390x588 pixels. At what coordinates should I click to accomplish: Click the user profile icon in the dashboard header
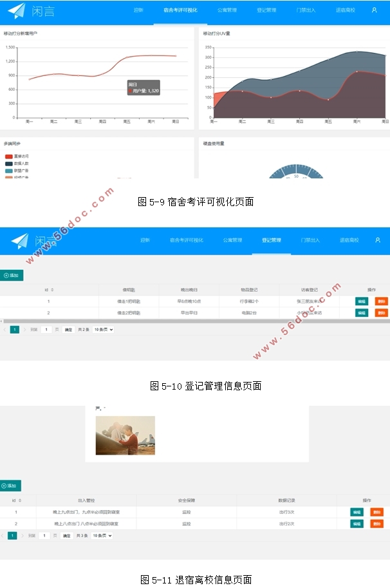[x=375, y=10]
